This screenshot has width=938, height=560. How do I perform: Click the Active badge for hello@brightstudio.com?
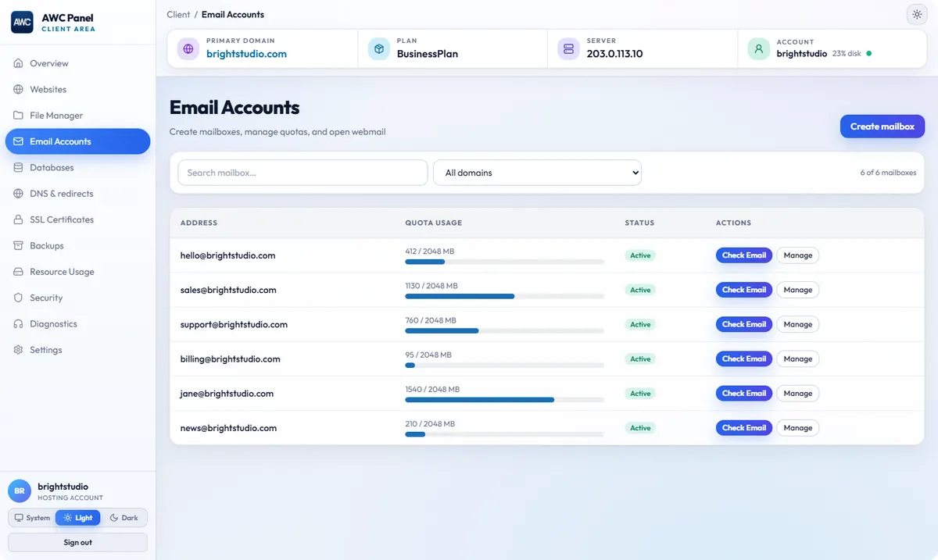point(640,255)
